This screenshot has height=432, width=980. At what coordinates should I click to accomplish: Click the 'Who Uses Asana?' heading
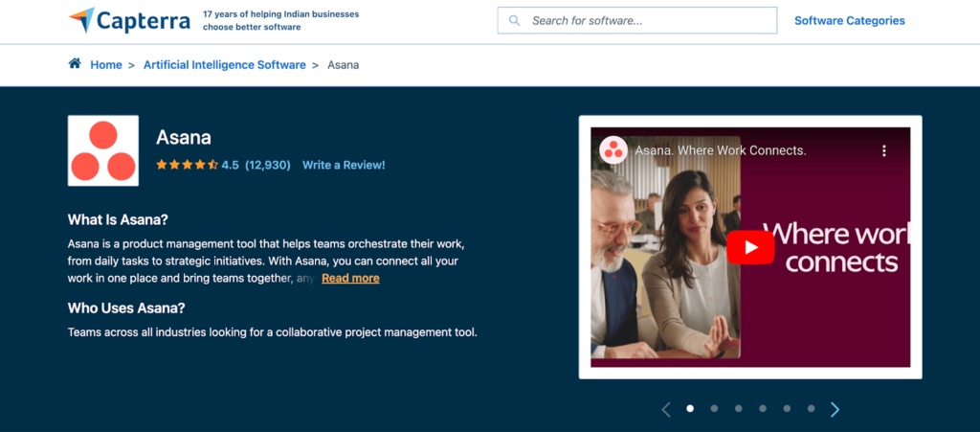click(x=126, y=308)
